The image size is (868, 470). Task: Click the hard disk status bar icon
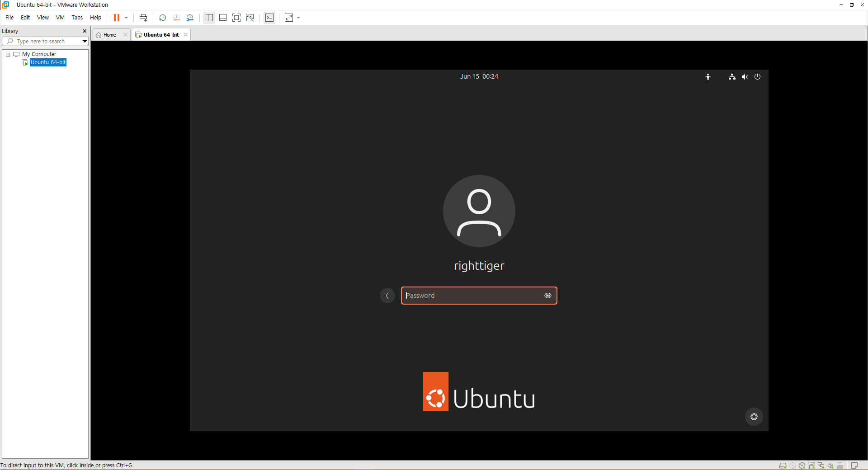783,465
